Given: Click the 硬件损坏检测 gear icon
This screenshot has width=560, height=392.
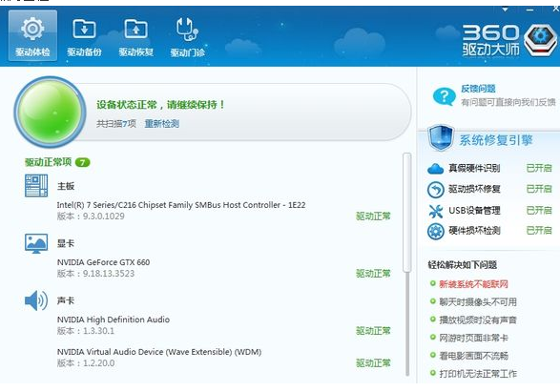Looking at the screenshot, I should click(435, 231).
